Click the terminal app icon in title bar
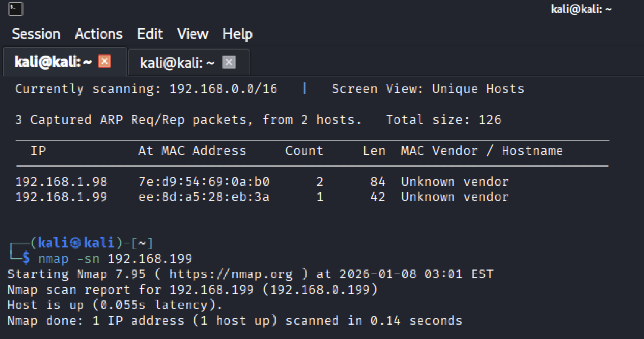 tap(16, 9)
